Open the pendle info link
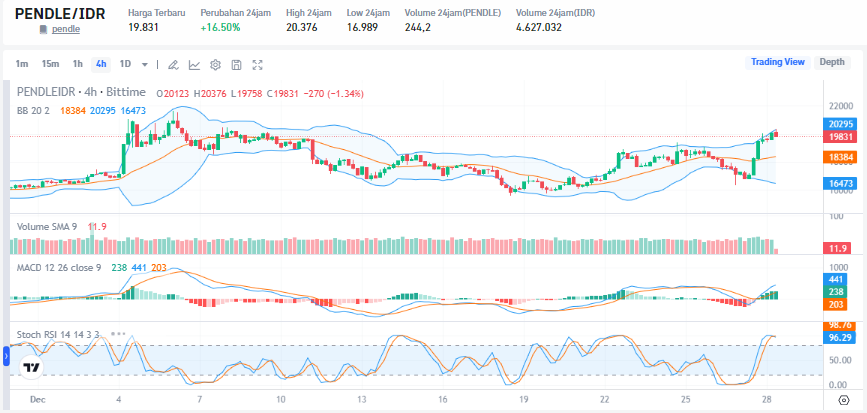The width and height of the screenshot is (867, 413). click(66, 29)
